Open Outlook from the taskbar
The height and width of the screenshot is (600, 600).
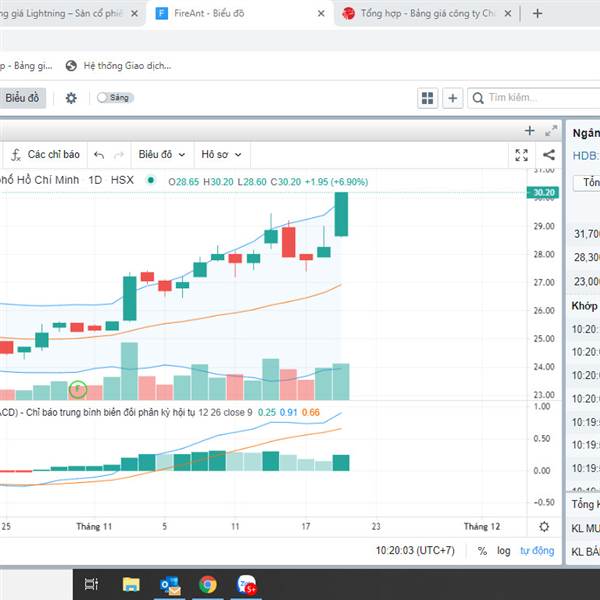point(170,585)
